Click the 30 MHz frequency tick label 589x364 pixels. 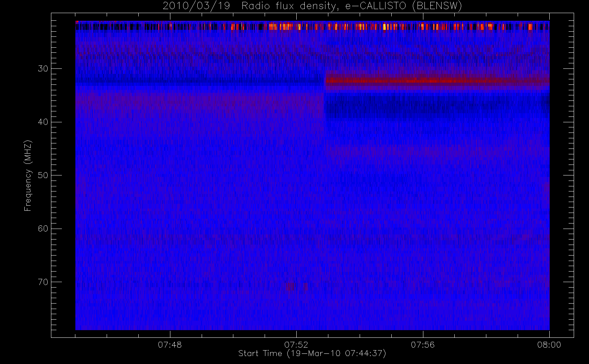click(43, 69)
